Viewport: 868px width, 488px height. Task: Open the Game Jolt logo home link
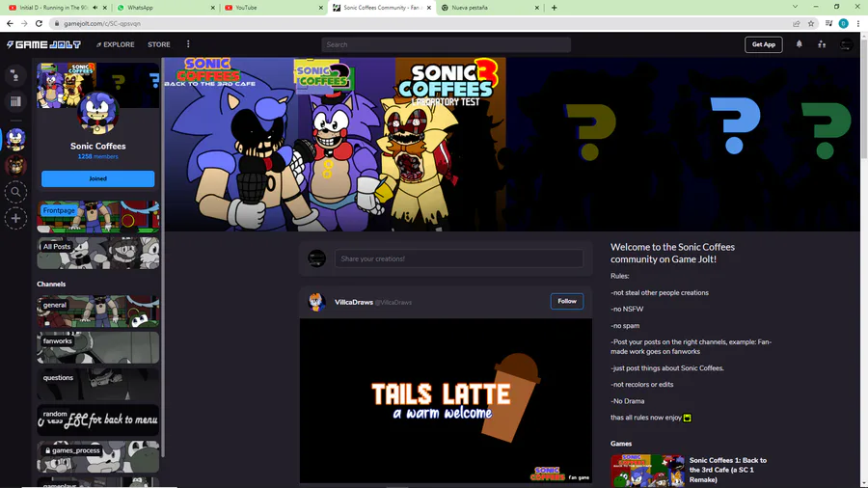(x=43, y=44)
